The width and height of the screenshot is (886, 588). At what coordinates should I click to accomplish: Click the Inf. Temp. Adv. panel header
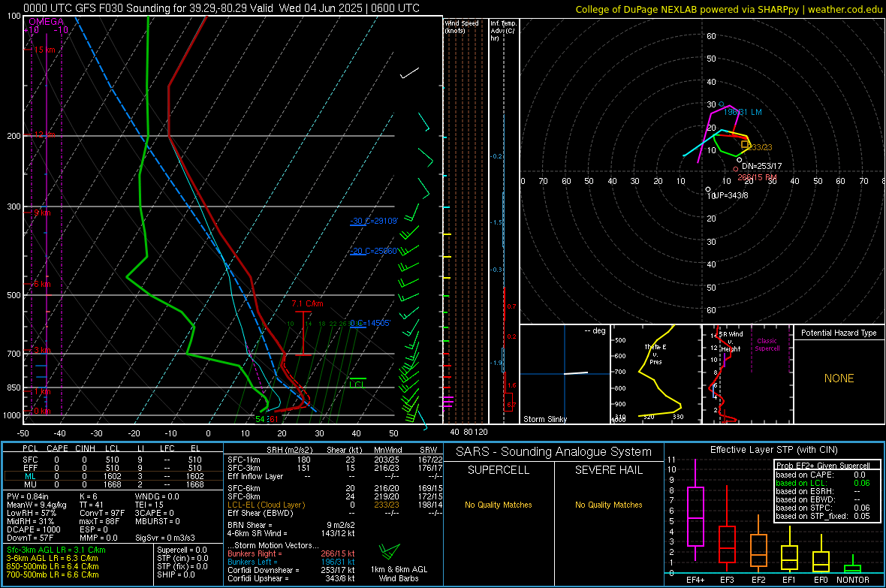(x=503, y=31)
